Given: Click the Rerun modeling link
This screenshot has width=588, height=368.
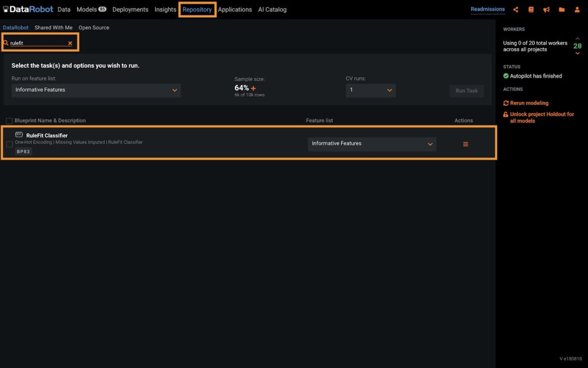Looking at the screenshot, I should click(x=529, y=103).
